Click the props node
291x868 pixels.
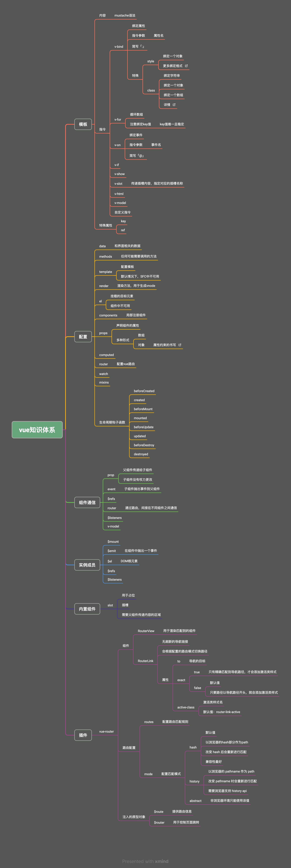pos(103,333)
